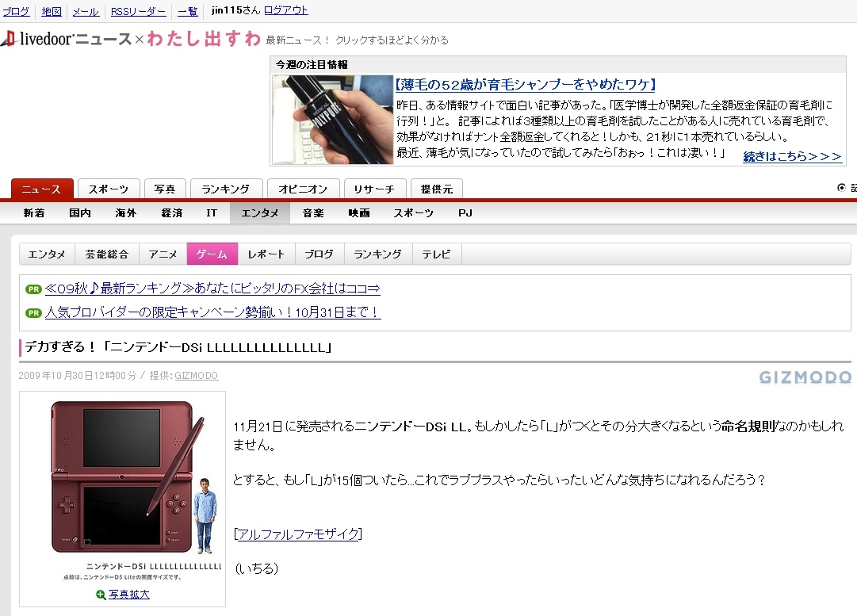Screen dimensions: 857x616
Task: Open エンタメ in the gray category bar
Action: 259,213
